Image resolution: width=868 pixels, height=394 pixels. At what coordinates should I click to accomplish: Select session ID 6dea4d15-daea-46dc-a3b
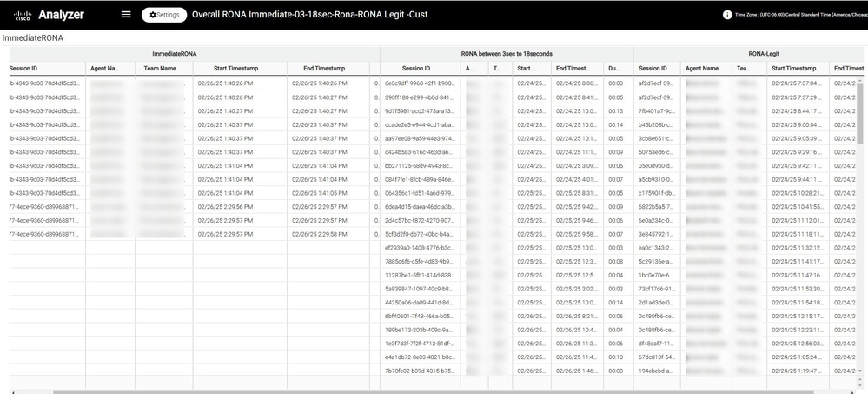click(x=419, y=207)
